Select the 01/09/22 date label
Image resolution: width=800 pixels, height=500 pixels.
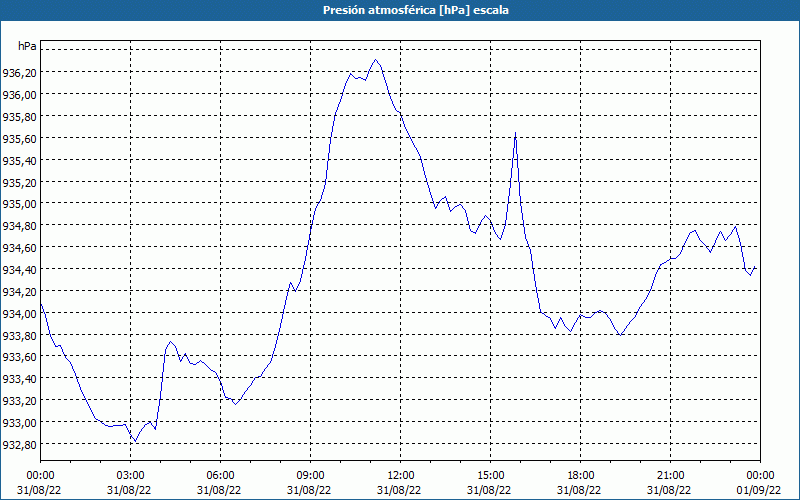coord(760,490)
